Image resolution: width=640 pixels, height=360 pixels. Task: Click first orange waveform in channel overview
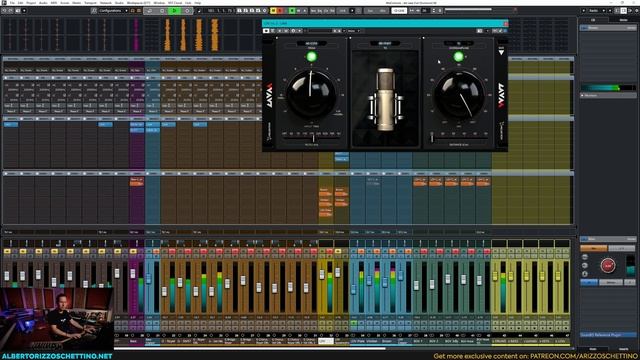(167, 36)
